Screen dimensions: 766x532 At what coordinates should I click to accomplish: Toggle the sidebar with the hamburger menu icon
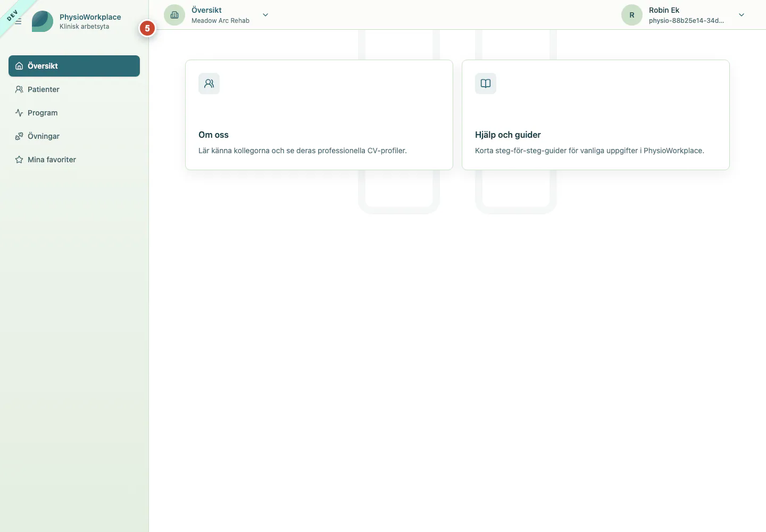[x=18, y=21]
